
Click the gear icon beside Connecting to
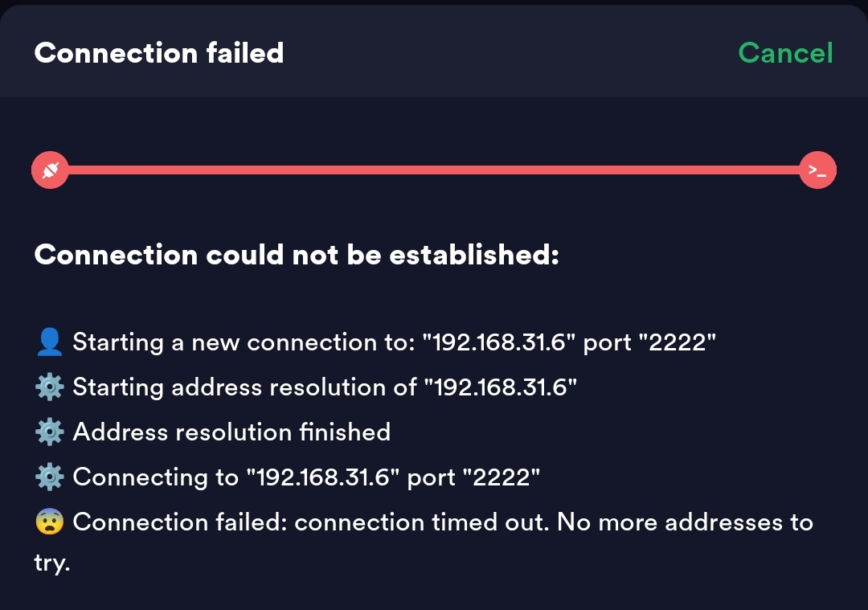click(50, 477)
